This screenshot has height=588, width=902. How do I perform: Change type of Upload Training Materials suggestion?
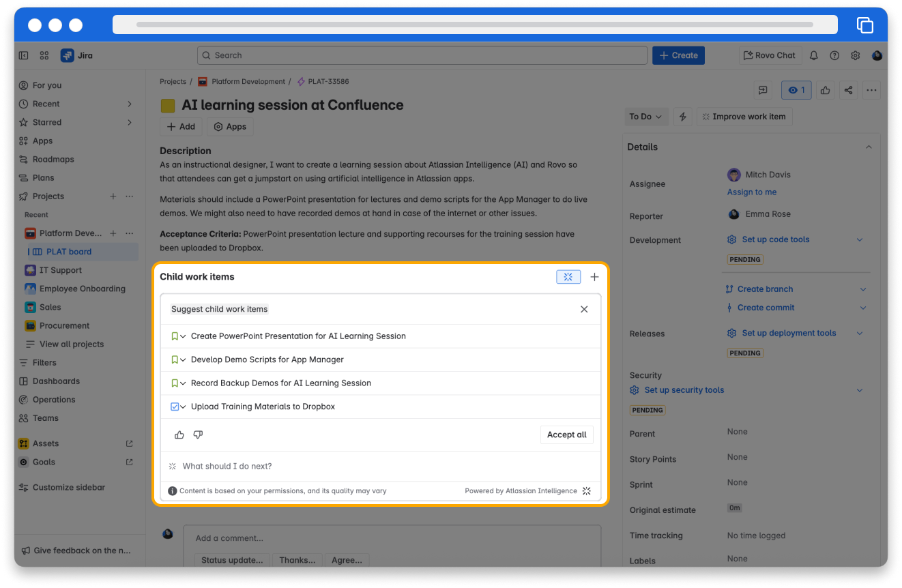178,407
